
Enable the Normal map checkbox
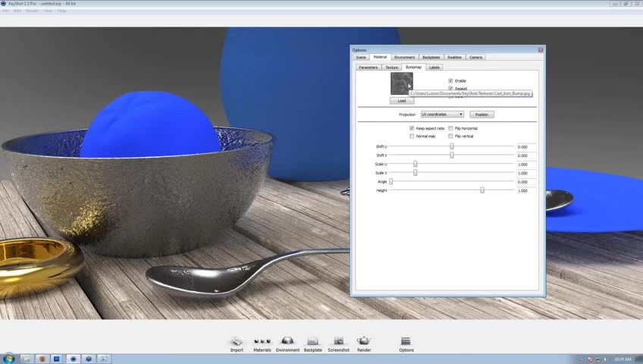click(412, 136)
